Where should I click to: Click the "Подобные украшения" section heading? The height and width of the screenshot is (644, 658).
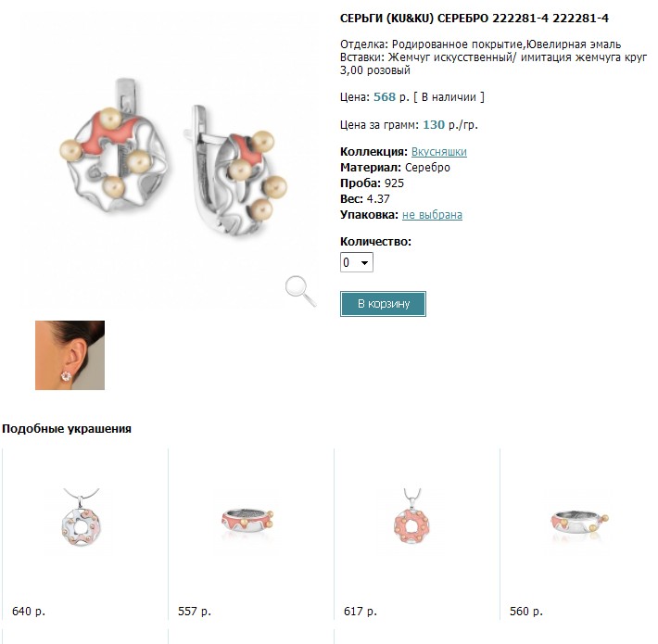[67, 429]
